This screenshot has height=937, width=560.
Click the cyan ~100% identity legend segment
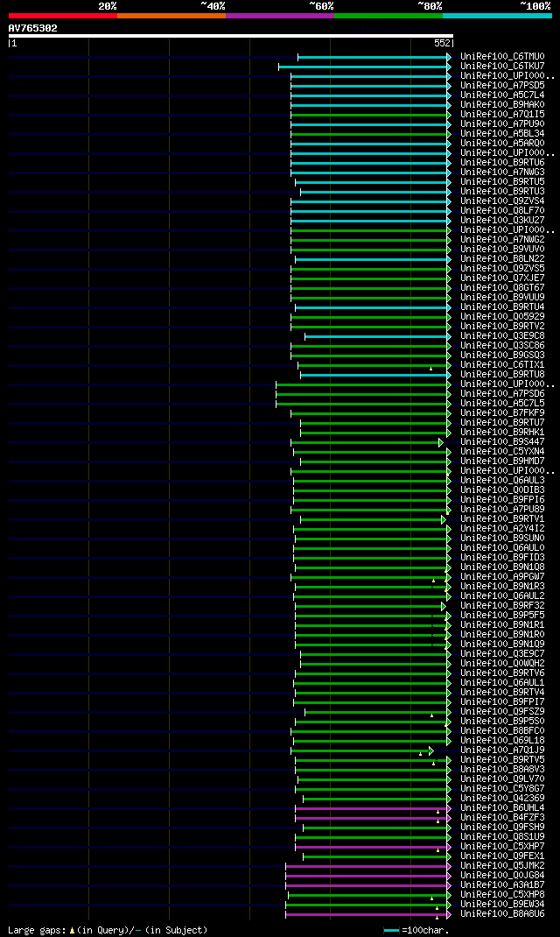click(x=497, y=16)
